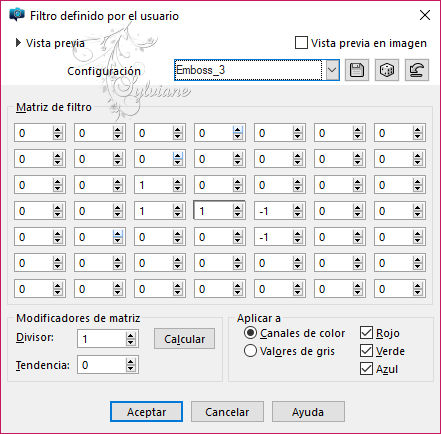
Task: Select the Valores de gris radio button
Action: click(250, 351)
